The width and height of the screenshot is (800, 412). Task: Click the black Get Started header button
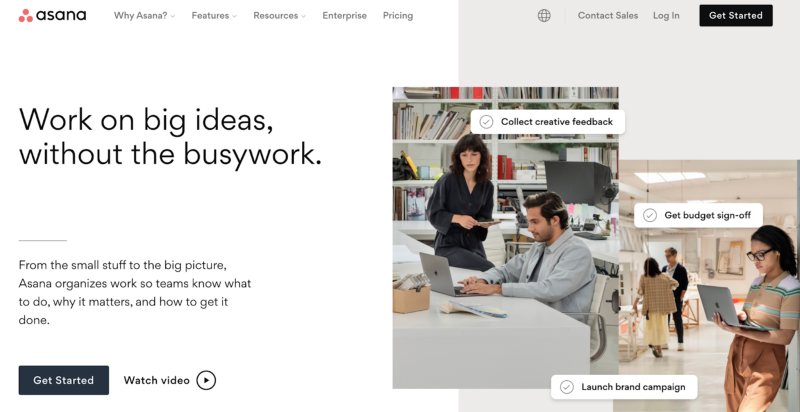click(x=736, y=15)
